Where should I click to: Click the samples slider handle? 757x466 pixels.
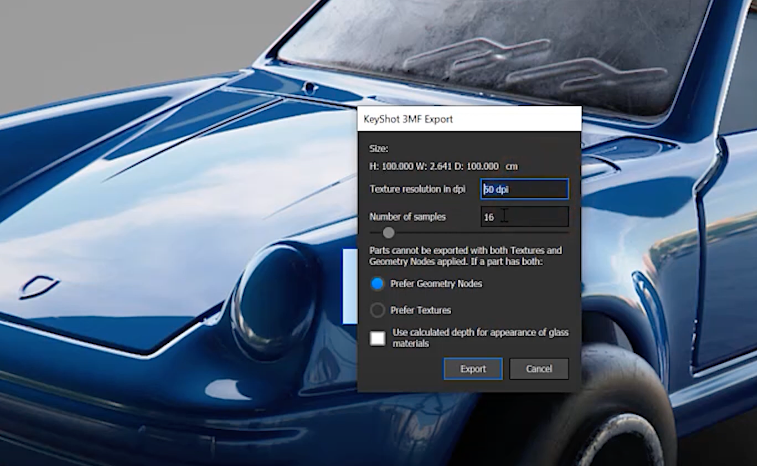pyautogui.click(x=388, y=233)
